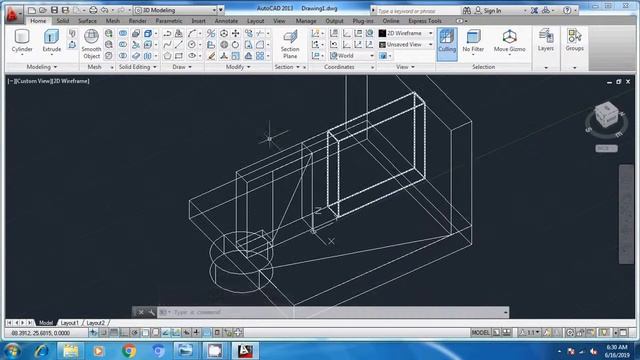Expand the Solid Editing panel

coord(138,67)
